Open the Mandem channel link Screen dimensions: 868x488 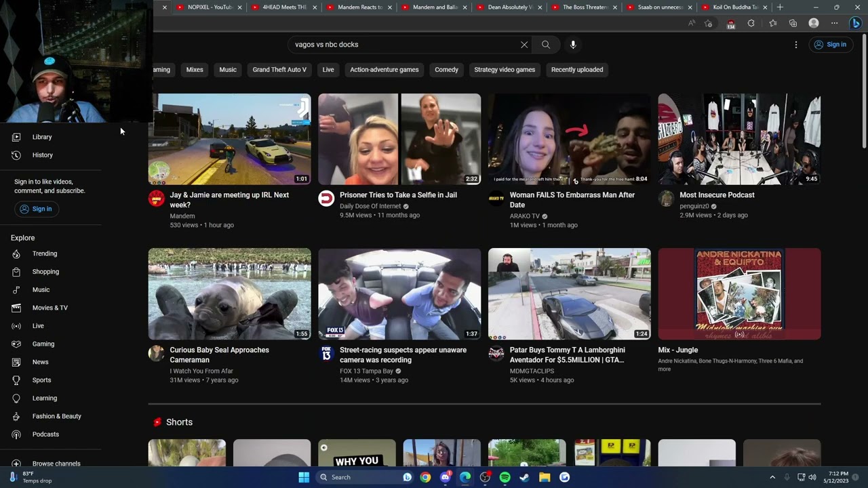coord(182,216)
